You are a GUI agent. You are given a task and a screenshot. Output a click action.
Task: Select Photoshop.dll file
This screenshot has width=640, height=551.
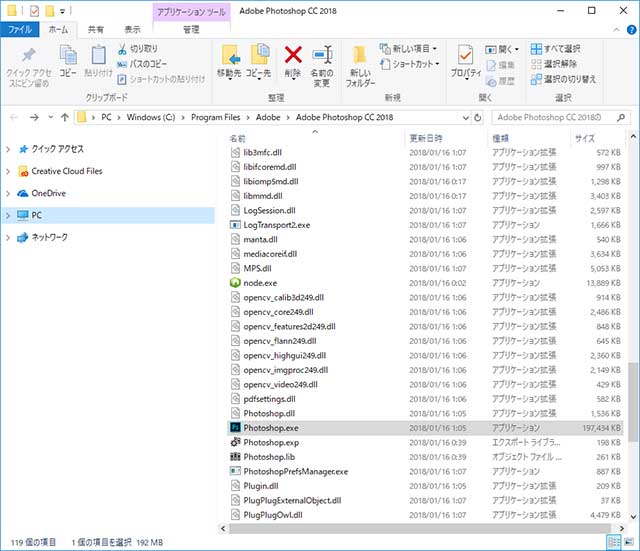coord(426,413)
